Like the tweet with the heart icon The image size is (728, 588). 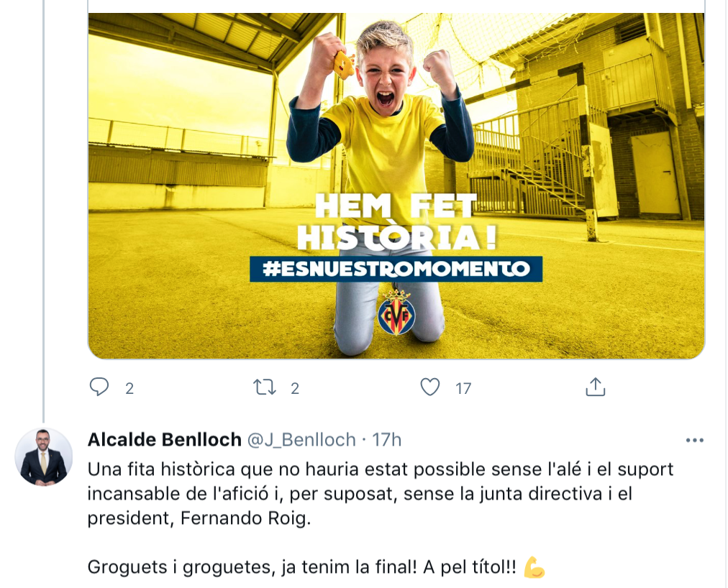click(430, 387)
